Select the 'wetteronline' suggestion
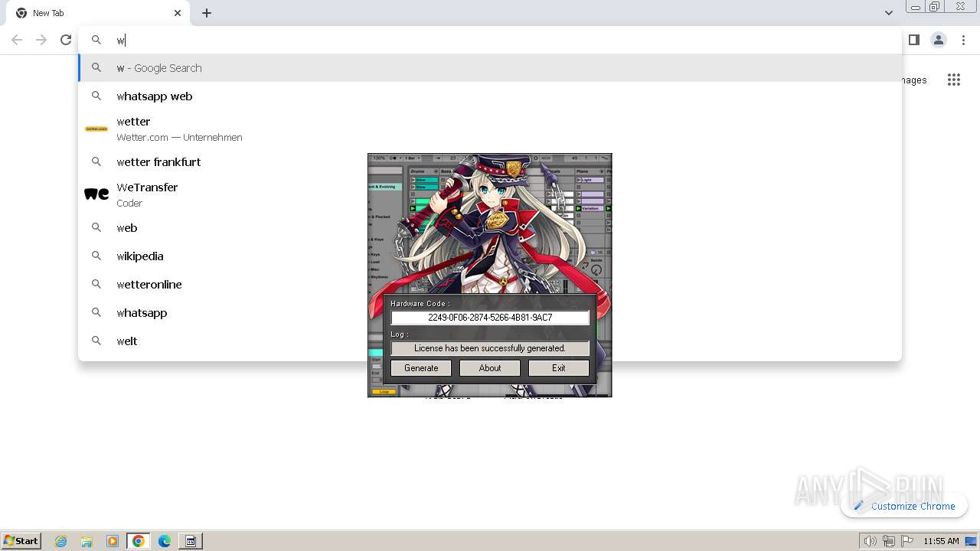The width and height of the screenshot is (980, 551). coord(490,285)
